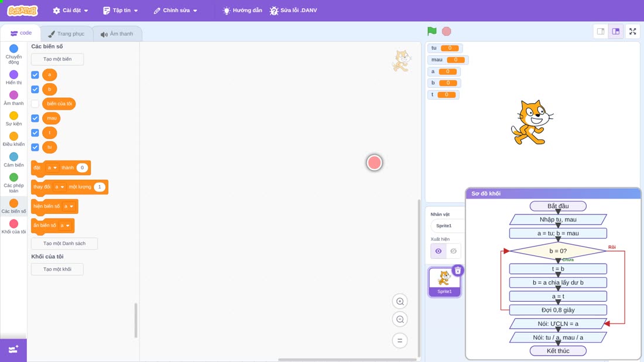
Task: Delete Sprite1 with the trash icon
Action: click(458, 271)
